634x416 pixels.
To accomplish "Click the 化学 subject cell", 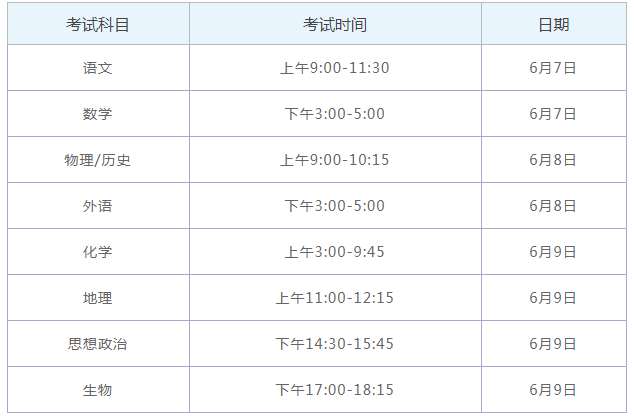I will coord(98,252).
